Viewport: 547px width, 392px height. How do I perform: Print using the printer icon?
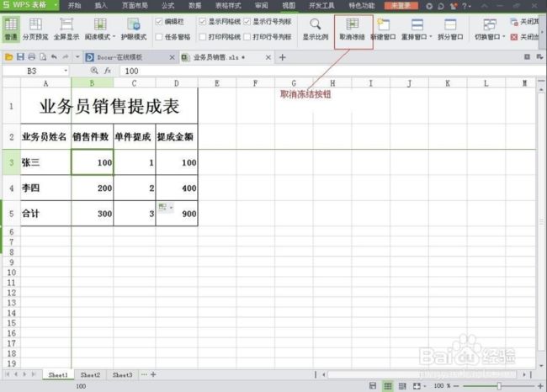click(32, 57)
